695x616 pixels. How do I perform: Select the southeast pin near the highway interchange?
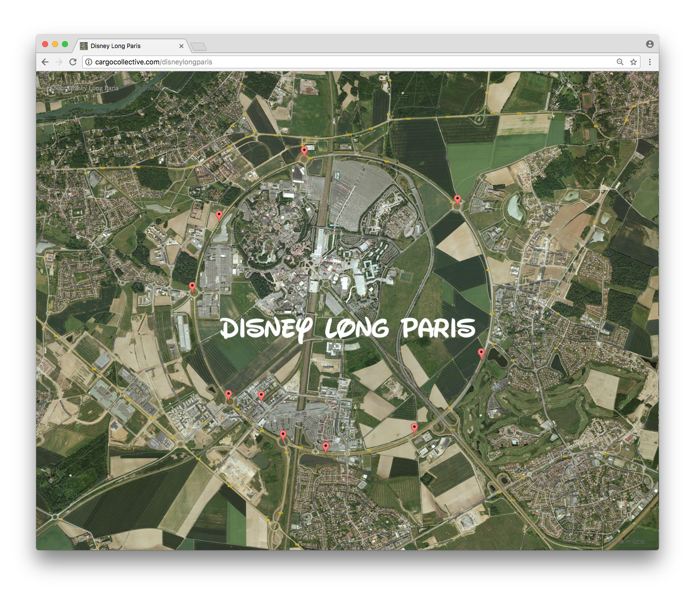[414, 428]
